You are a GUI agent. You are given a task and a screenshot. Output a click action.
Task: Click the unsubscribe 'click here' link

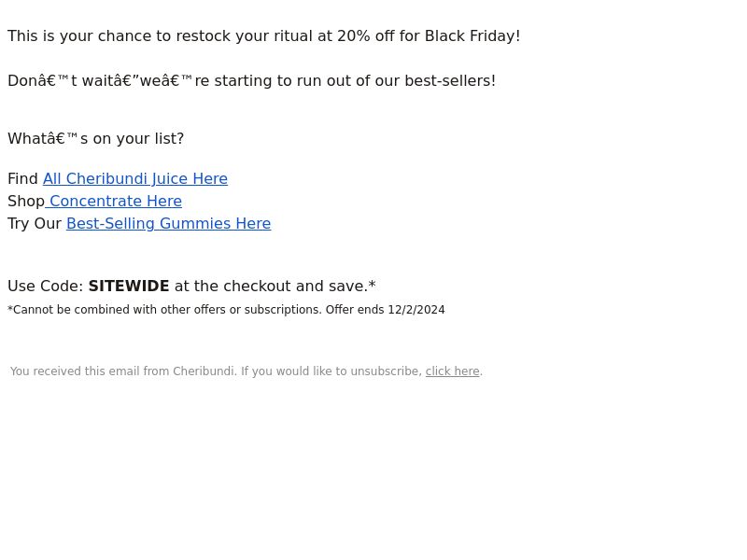pos(452,371)
